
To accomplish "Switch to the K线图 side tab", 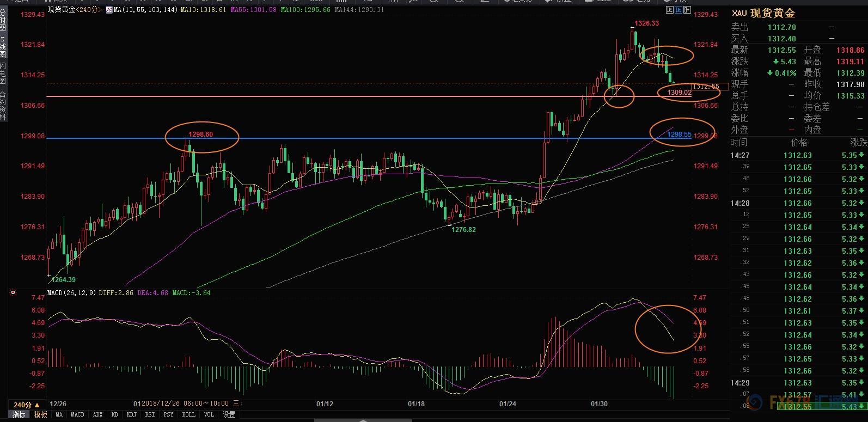I will coord(3,47).
